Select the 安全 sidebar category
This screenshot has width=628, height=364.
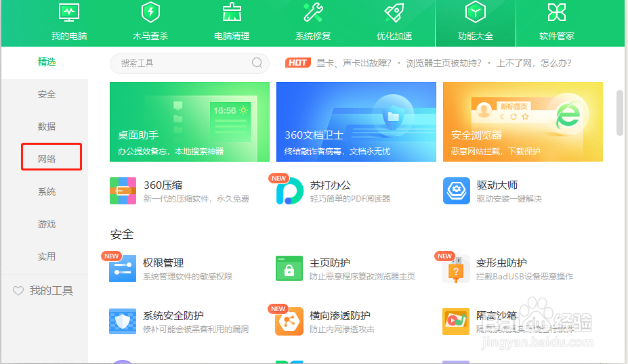pos(47,95)
